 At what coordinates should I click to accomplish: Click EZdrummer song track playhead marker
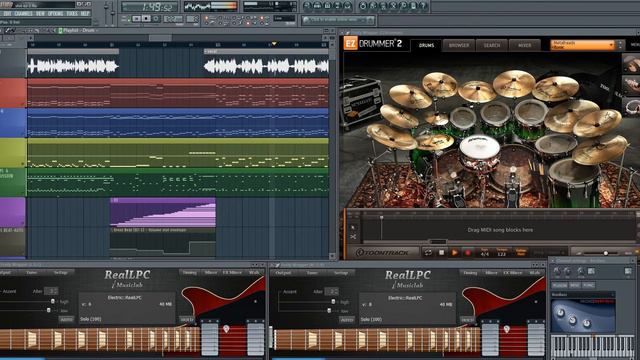point(382,218)
